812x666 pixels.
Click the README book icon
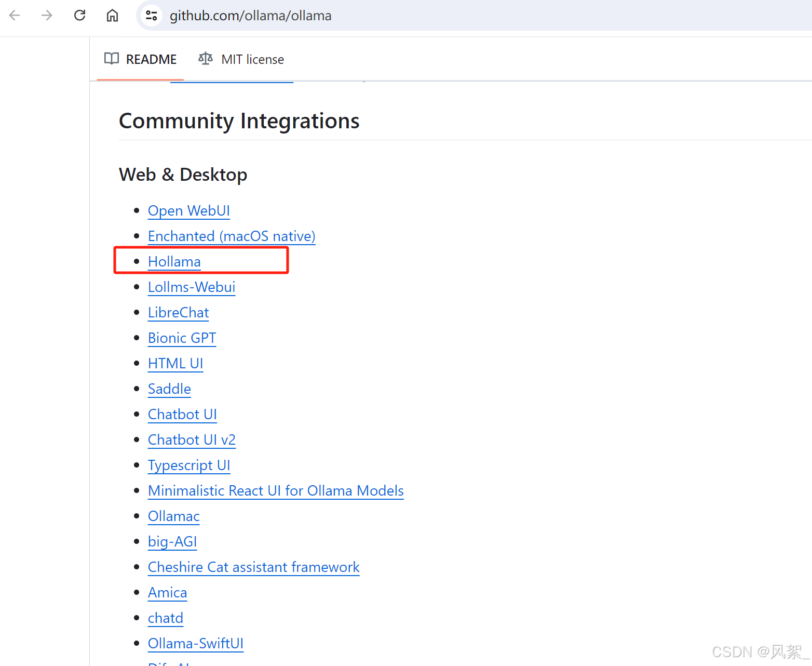pyautogui.click(x=112, y=59)
